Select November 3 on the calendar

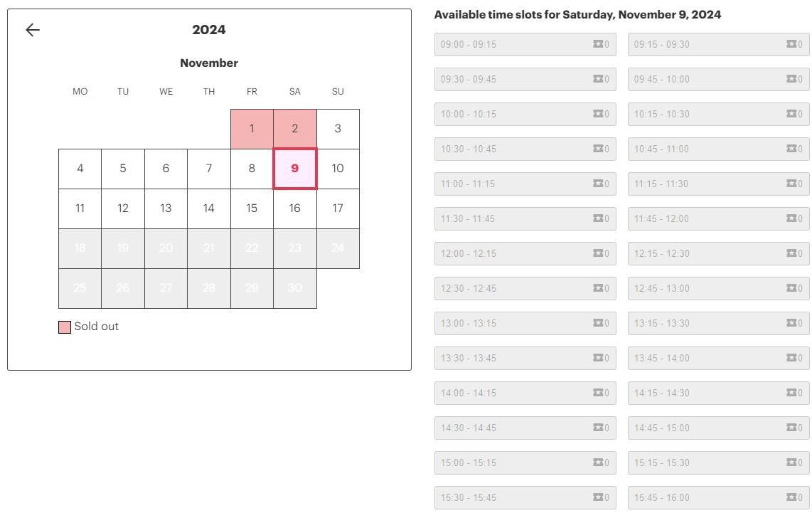pos(338,129)
